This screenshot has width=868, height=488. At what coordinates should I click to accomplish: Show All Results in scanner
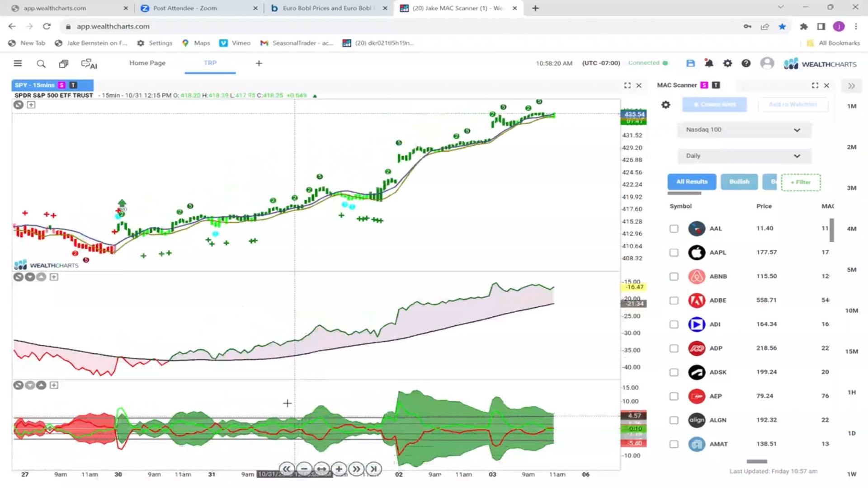[x=692, y=182]
